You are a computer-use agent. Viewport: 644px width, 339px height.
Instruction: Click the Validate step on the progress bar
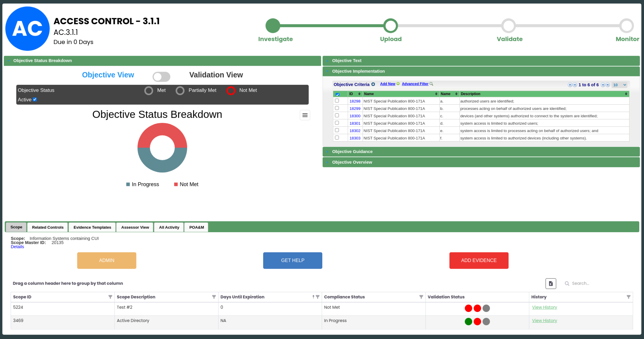coord(508,26)
